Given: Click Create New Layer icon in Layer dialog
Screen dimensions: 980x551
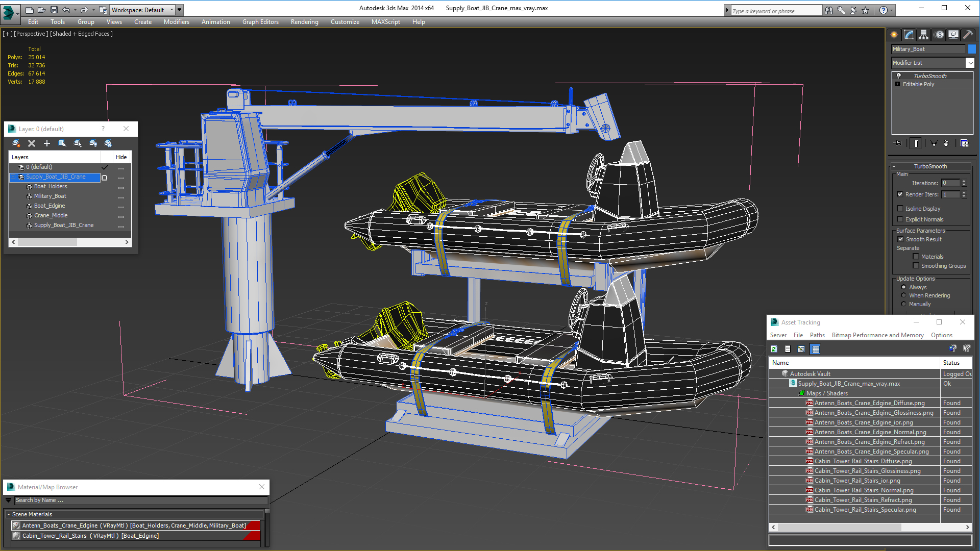Looking at the screenshot, I should tap(16, 143).
